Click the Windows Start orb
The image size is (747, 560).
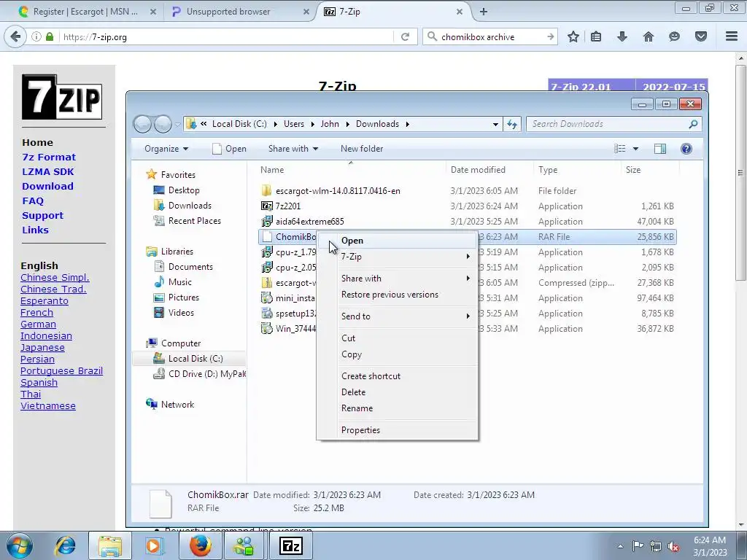pos(20,545)
